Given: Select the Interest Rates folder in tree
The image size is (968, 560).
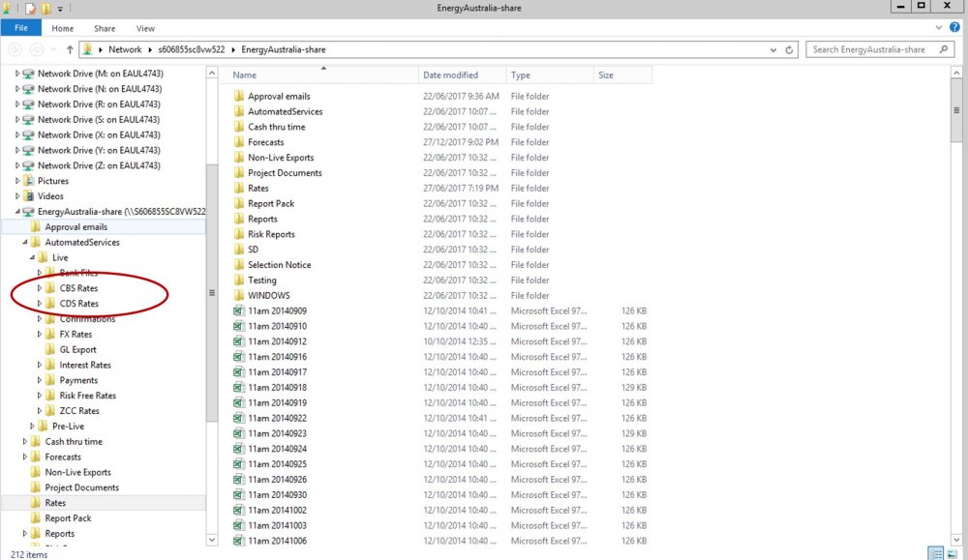Looking at the screenshot, I should [x=85, y=365].
